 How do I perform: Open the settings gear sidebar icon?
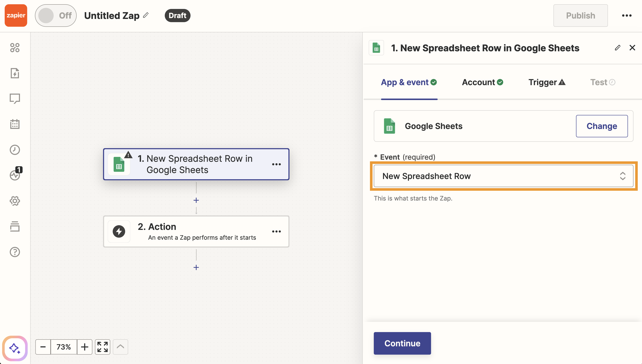pyautogui.click(x=15, y=201)
